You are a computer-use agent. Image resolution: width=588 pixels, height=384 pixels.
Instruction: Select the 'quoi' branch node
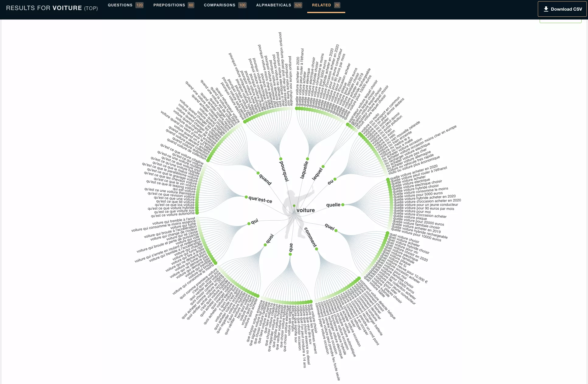click(265, 245)
